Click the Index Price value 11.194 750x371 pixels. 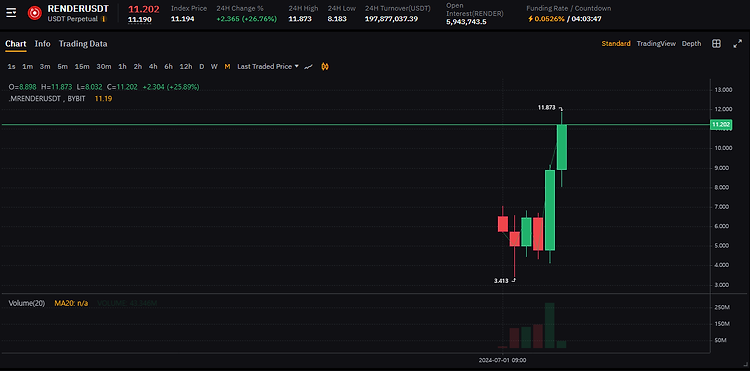tap(182, 19)
